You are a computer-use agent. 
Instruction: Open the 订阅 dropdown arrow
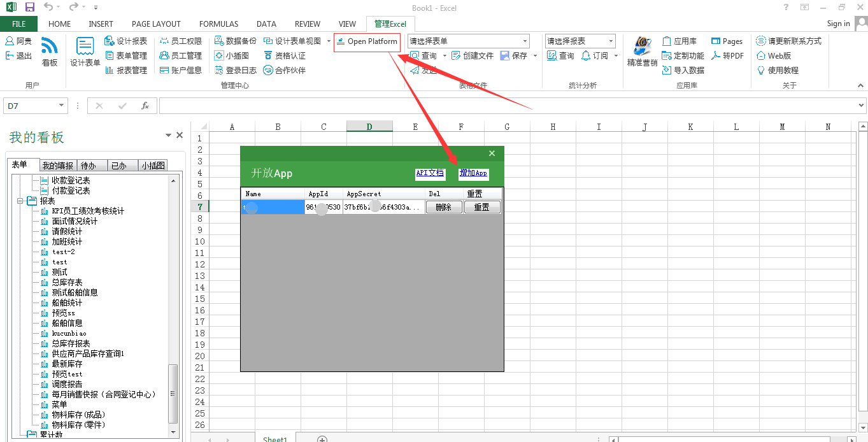pyautogui.click(x=616, y=55)
